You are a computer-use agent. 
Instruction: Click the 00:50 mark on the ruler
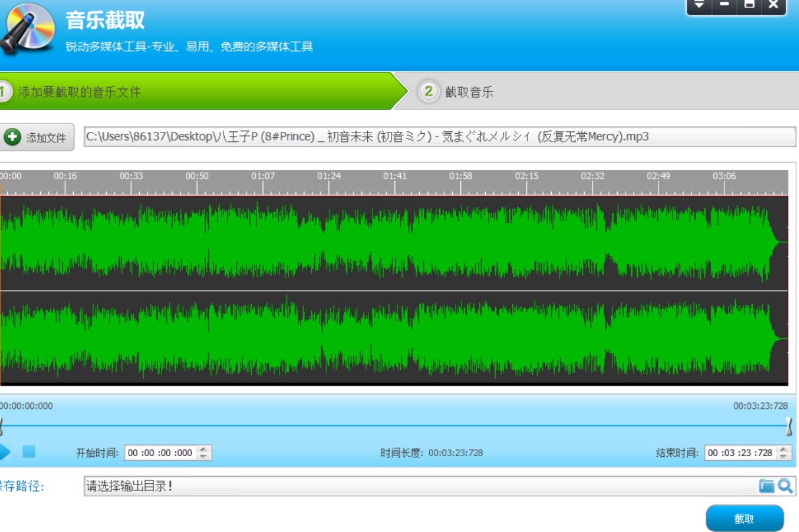coord(197,176)
